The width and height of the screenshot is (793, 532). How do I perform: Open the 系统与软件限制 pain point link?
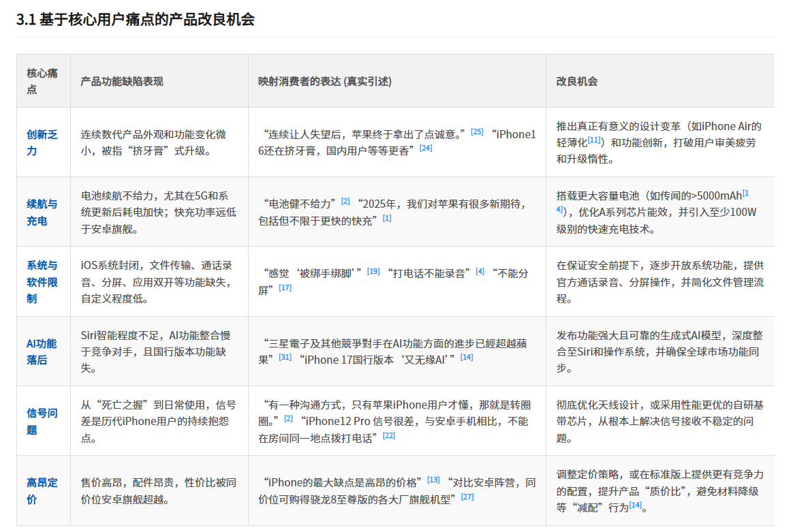(x=42, y=282)
